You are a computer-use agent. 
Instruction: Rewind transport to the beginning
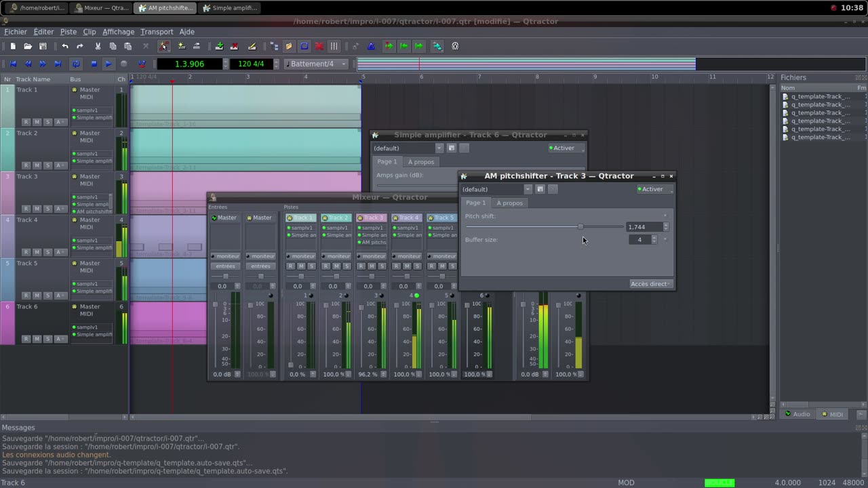13,64
